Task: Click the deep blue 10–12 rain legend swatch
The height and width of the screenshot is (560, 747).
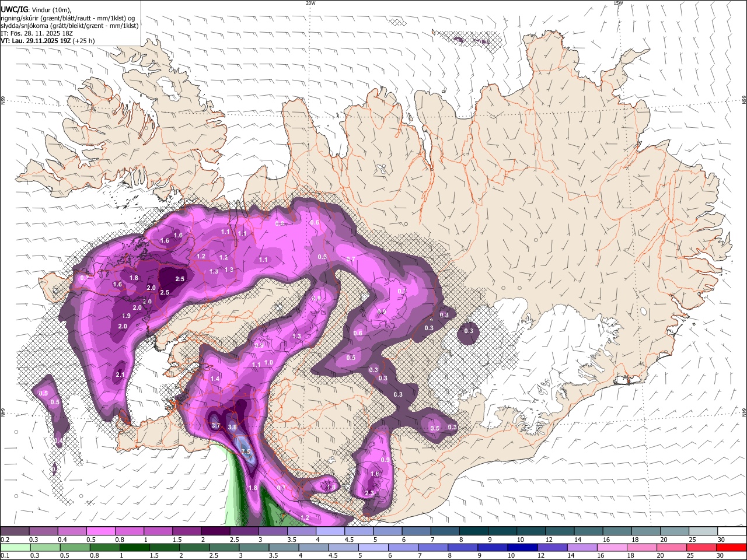Action: click(522, 548)
